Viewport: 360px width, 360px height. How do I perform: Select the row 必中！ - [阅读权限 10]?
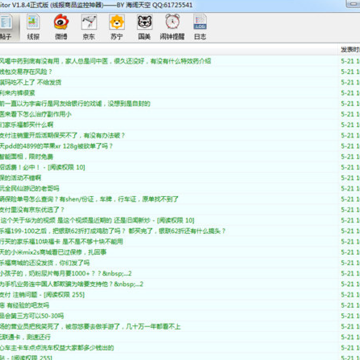click(x=180, y=167)
